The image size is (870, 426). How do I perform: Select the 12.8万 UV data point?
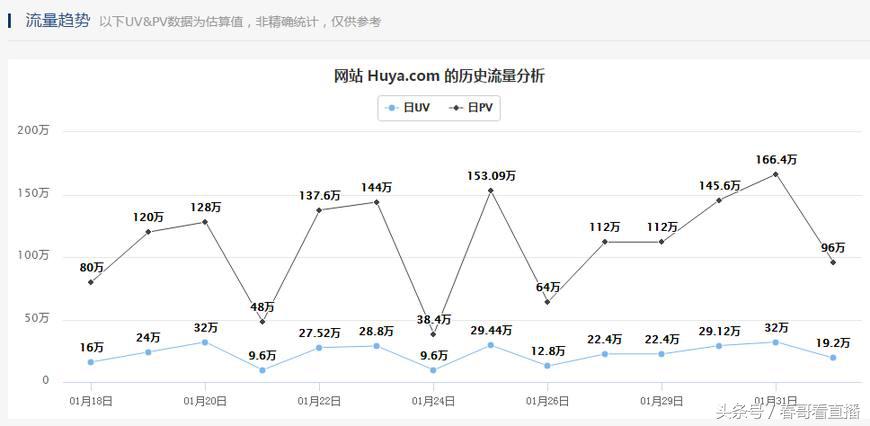(x=547, y=366)
